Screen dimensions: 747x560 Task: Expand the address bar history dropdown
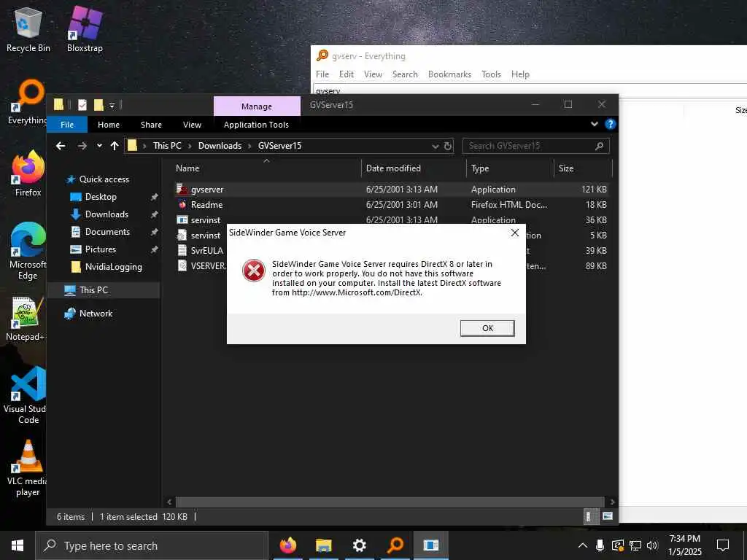tap(435, 146)
